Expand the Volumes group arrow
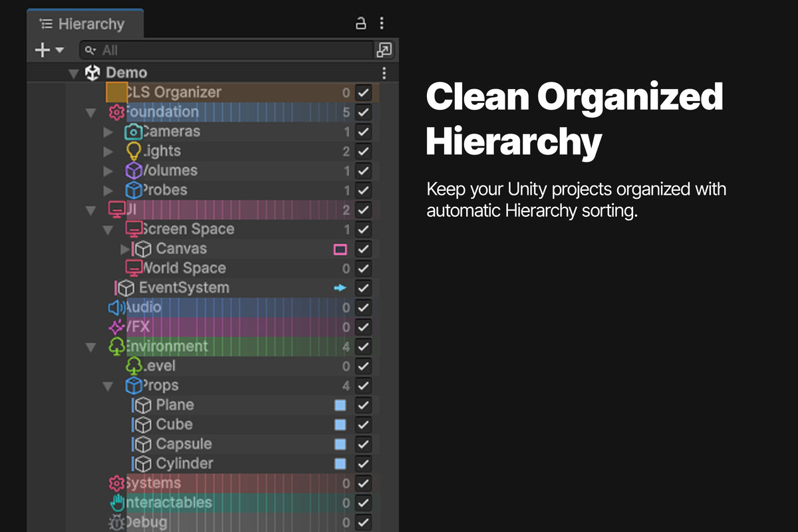 [108, 171]
